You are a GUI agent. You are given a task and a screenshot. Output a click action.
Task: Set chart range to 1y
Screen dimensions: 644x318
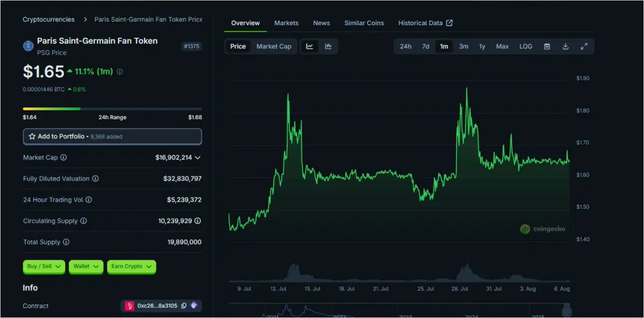482,46
